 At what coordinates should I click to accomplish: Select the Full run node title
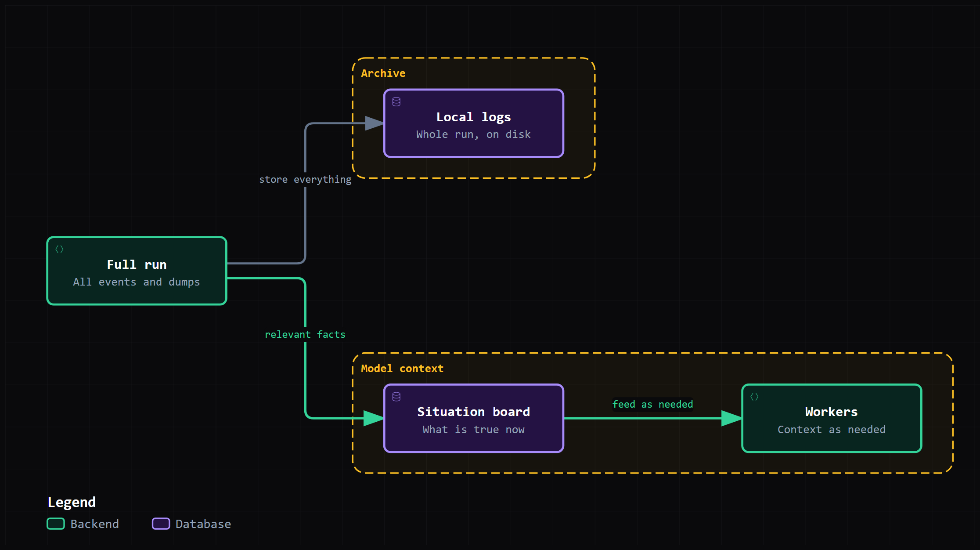137,264
